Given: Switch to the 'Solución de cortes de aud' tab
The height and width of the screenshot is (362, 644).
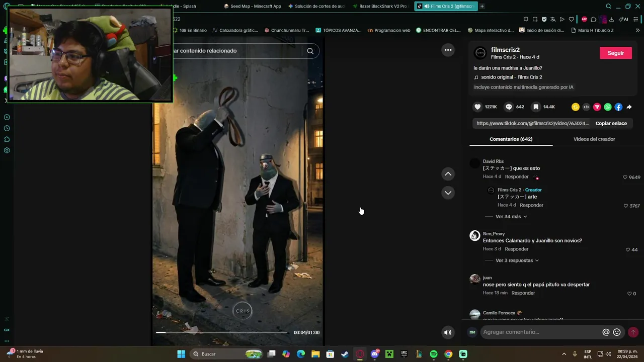Looking at the screenshot, I should (316, 6).
